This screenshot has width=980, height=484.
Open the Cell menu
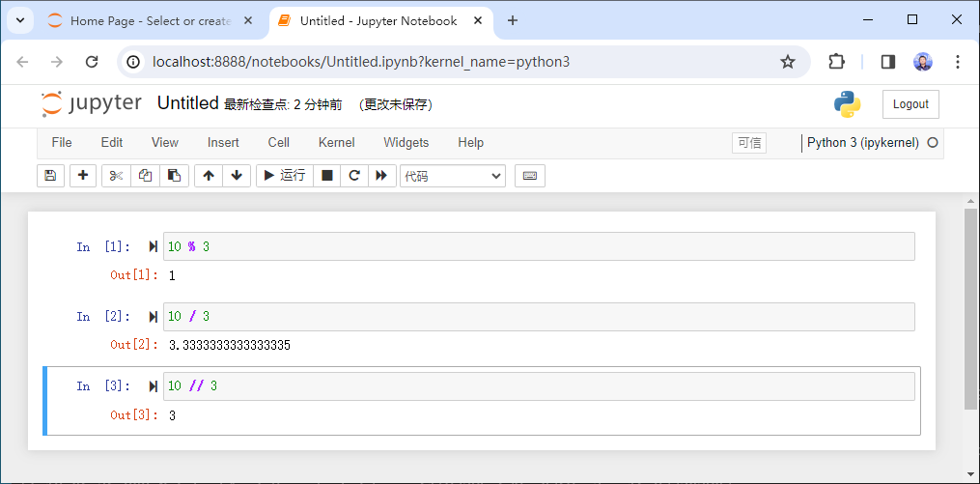278,142
